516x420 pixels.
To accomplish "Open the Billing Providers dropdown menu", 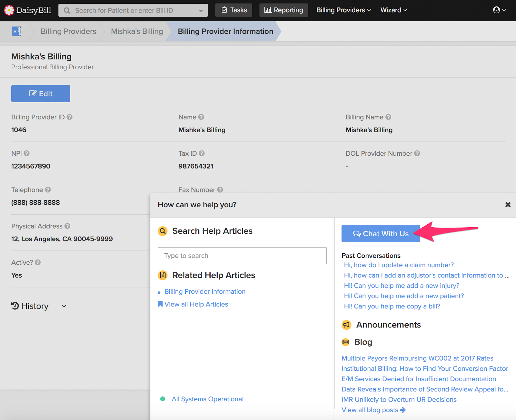I will point(343,10).
